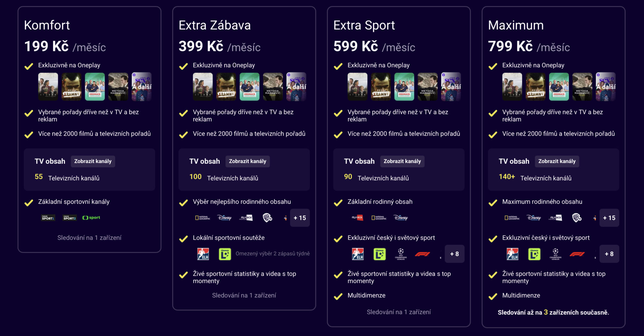This screenshot has height=336, width=644.
Task: Select the Komfort plan heading
Action: pos(47,25)
